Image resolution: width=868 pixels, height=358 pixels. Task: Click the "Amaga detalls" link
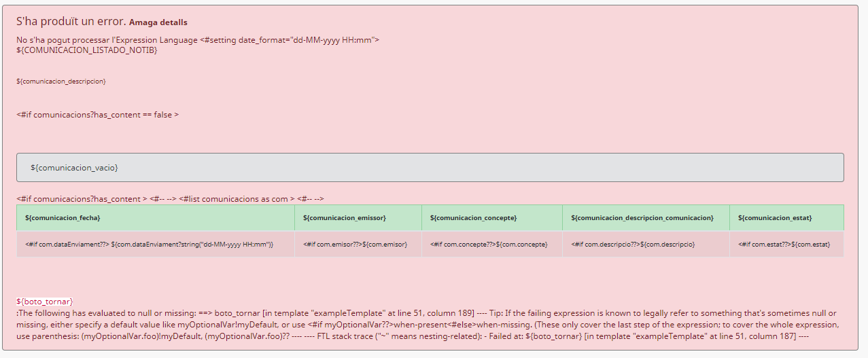point(158,22)
